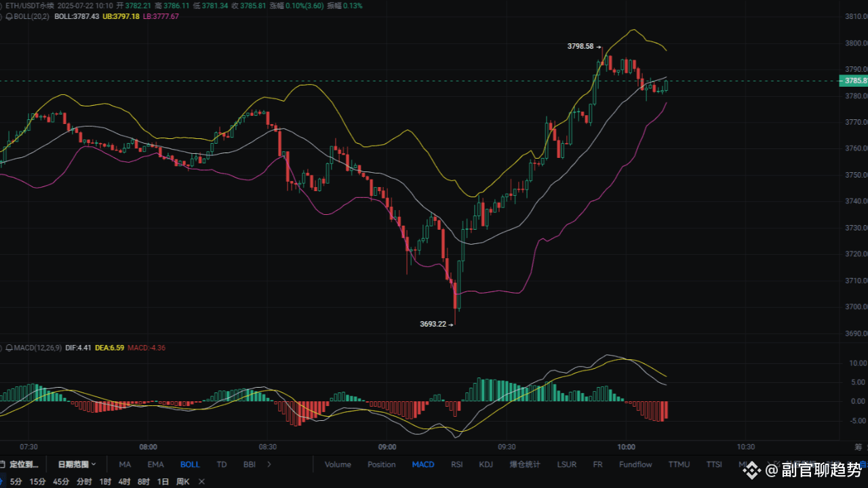Click the 3798.58 high price marker
The width and height of the screenshot is (868, 488).
[580, 46]
